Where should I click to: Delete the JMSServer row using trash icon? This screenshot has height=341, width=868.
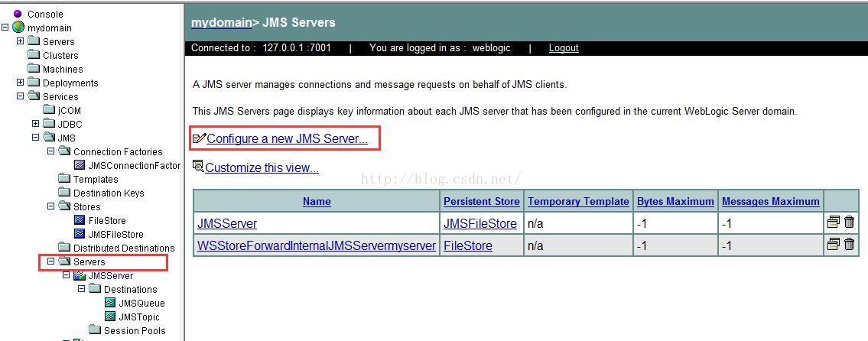849,222
